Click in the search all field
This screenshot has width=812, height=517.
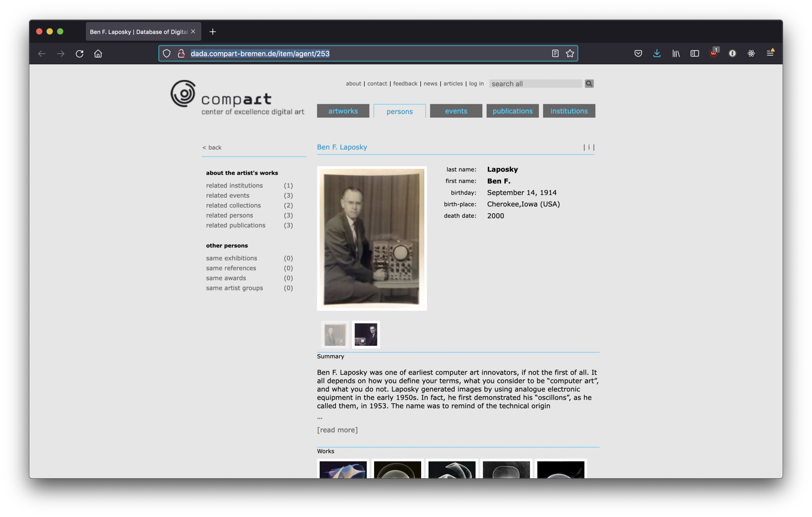(535, 84)
